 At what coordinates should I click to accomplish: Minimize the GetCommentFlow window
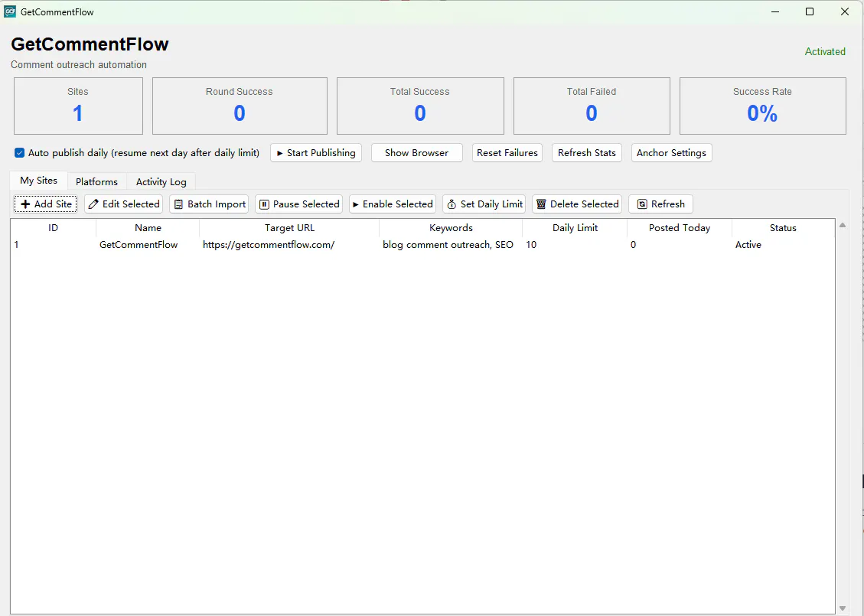coord(774,11)
